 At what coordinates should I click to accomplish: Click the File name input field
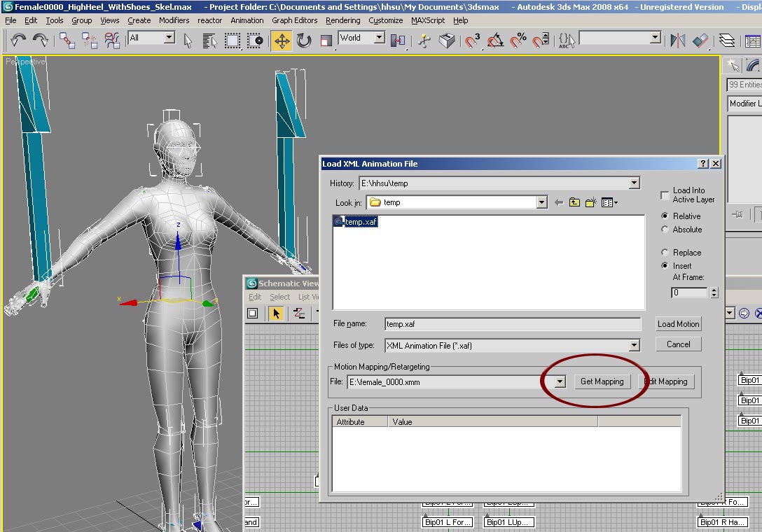(513, 324)
